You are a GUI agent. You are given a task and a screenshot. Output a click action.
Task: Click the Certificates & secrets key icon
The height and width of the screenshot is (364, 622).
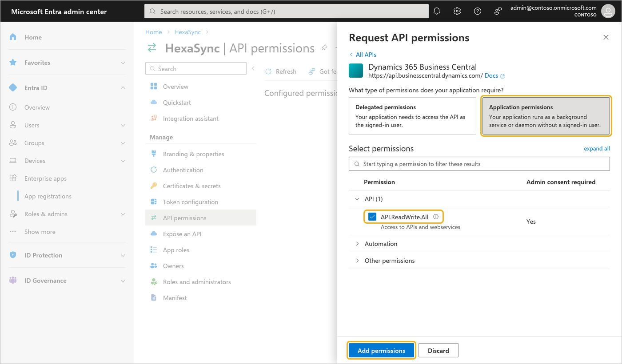[x=154, y=186]
